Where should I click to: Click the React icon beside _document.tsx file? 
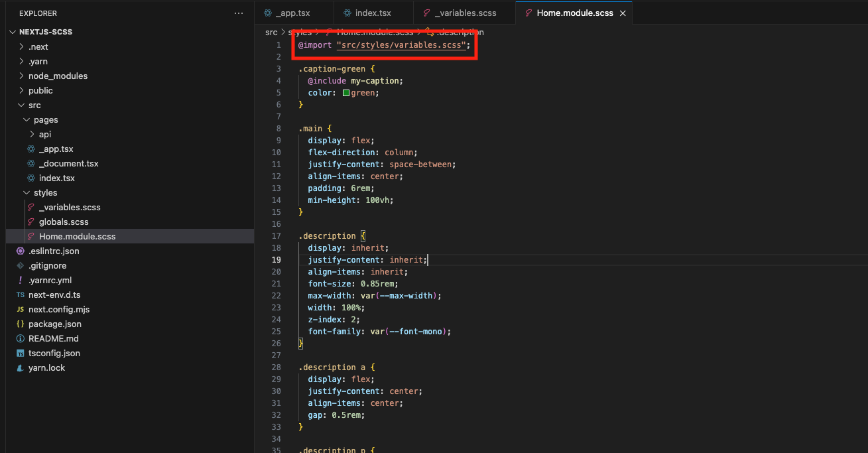pos(31,164)
